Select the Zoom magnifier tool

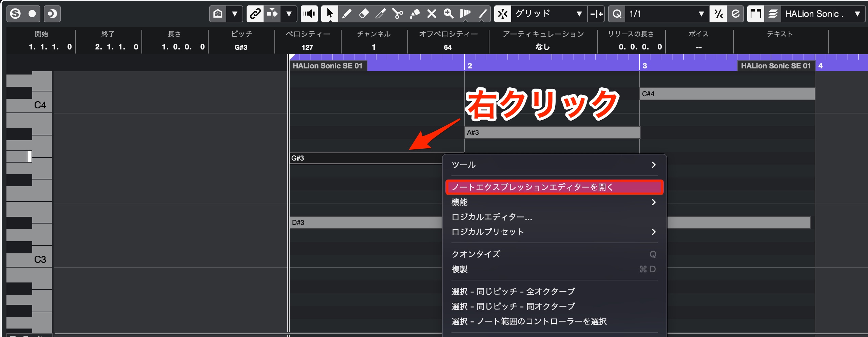tap(448, 14)
